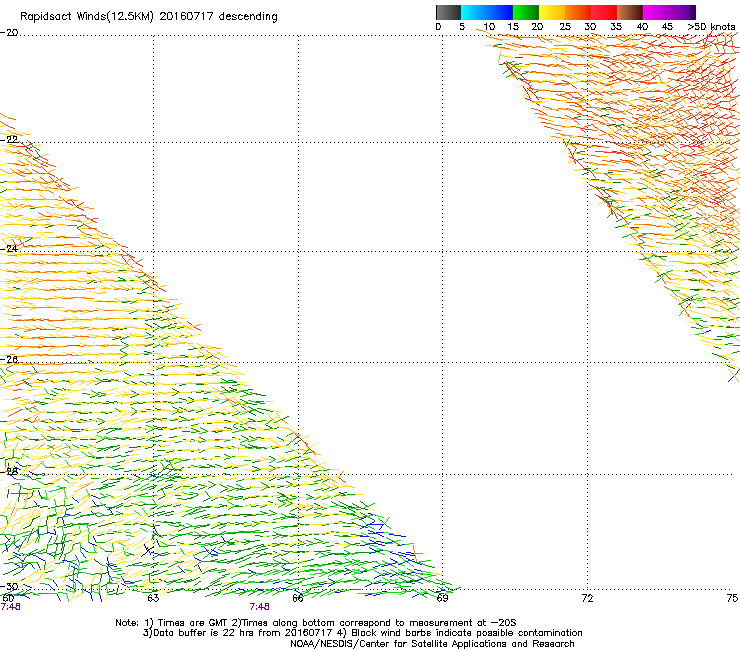740x650 pixels.
Task: Click the '60' longitude axis label
Action: tap(8, 599)
